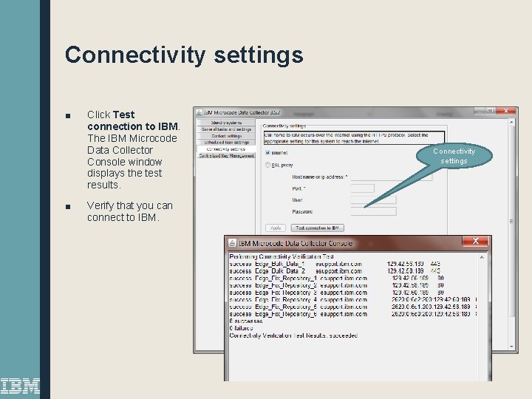Click the IBM logo on the slide

click(x=20, y=386)
